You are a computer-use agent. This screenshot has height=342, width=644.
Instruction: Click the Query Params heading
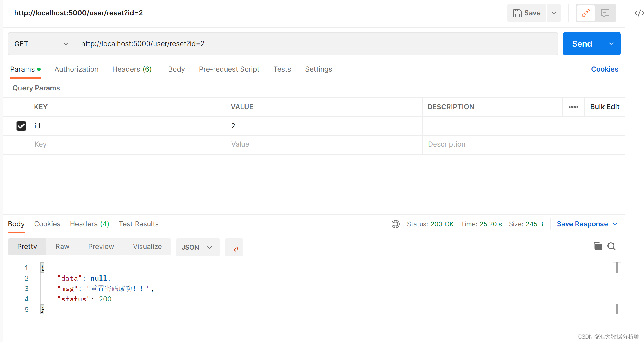pos(36,88)
